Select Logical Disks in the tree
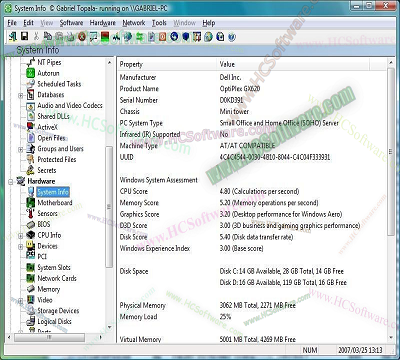This screenshot has width=400, height=360. point(54,321)
